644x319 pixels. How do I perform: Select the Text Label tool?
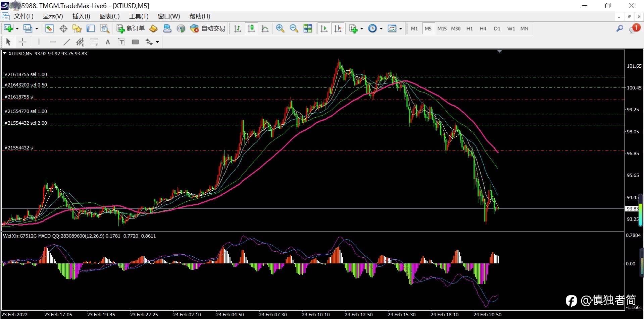click(x=121, y=42)
